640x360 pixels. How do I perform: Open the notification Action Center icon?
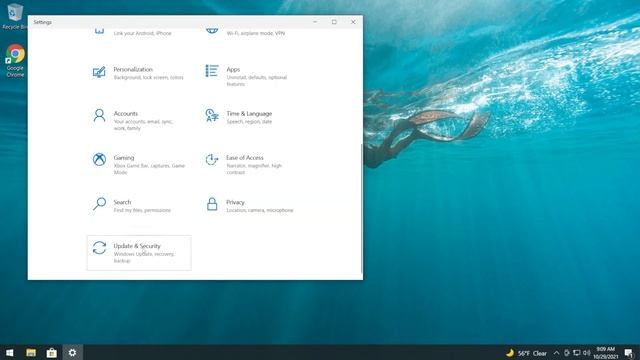click(629, 353)
